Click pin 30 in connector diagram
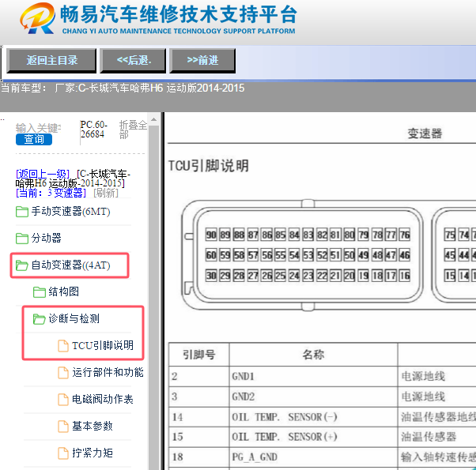Image resolution: width=476 pixels, height=470 pixels. [x=211, y=276]
